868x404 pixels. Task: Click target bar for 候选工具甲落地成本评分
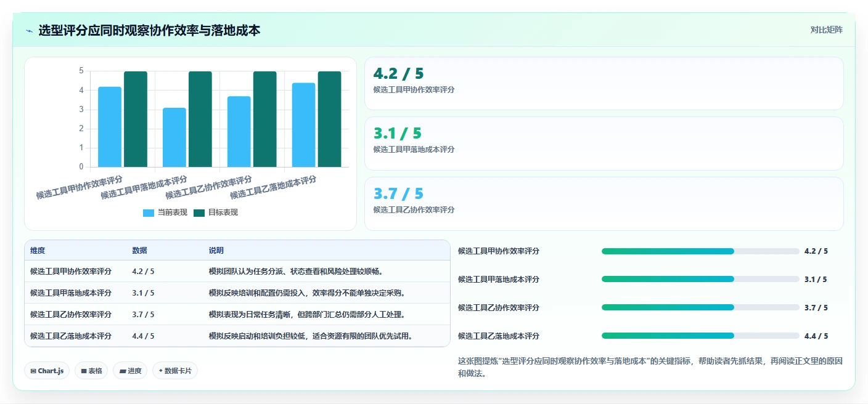(x=200, y=119)
